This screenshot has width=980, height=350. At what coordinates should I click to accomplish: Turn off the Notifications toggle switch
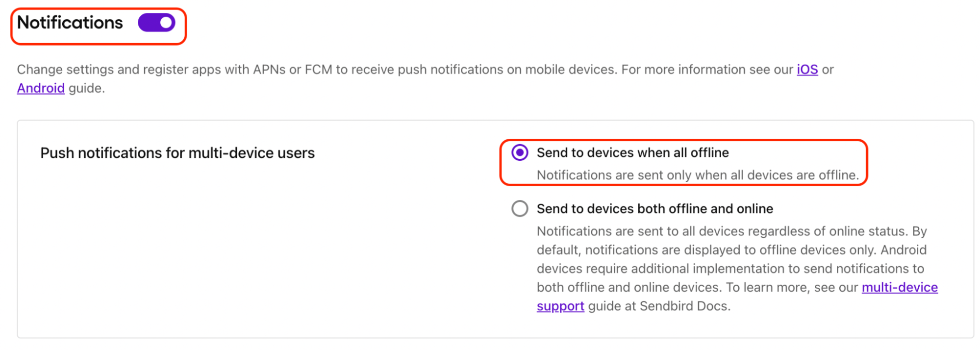156,23
